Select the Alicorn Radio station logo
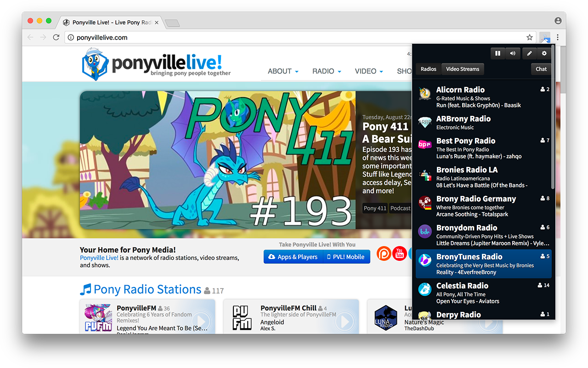This screenshot has height=368, width=588. pos(425,93)
